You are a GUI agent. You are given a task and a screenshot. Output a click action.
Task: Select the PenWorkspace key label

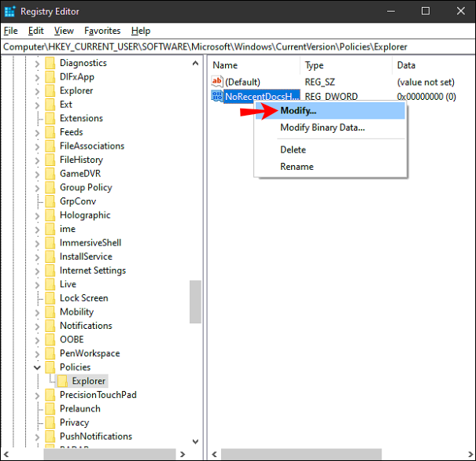[x=90, y=353]
